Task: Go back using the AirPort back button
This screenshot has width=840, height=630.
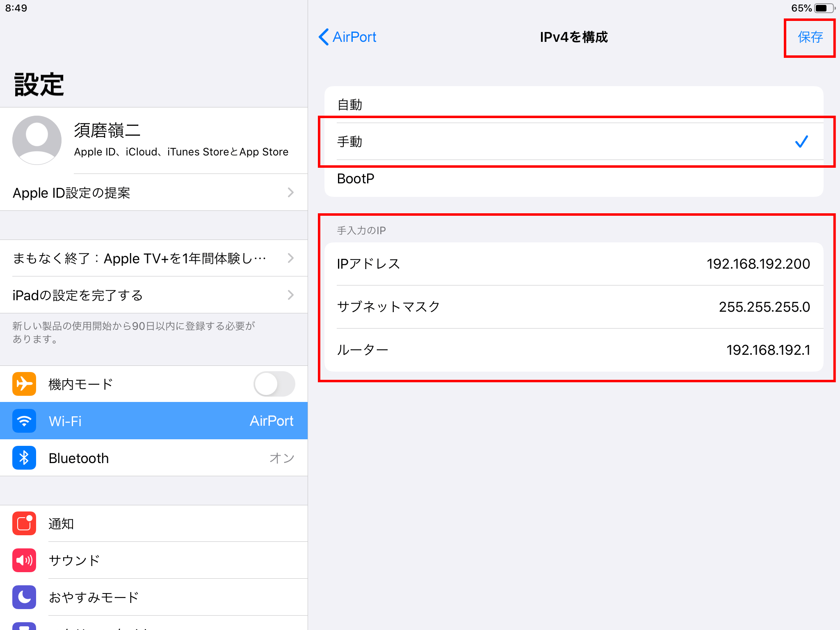Action: [x=348, y=37]
